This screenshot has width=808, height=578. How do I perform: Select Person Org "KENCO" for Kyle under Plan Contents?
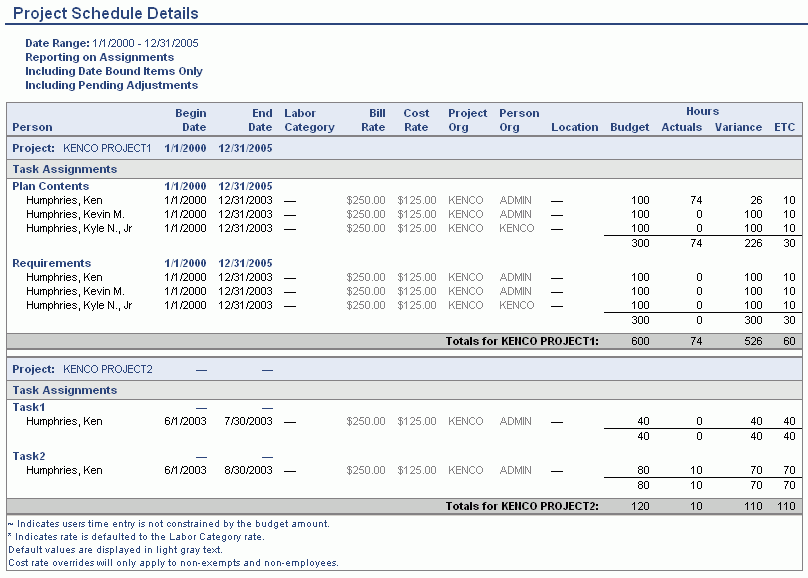pyautogui.click(x=516, y=228)
